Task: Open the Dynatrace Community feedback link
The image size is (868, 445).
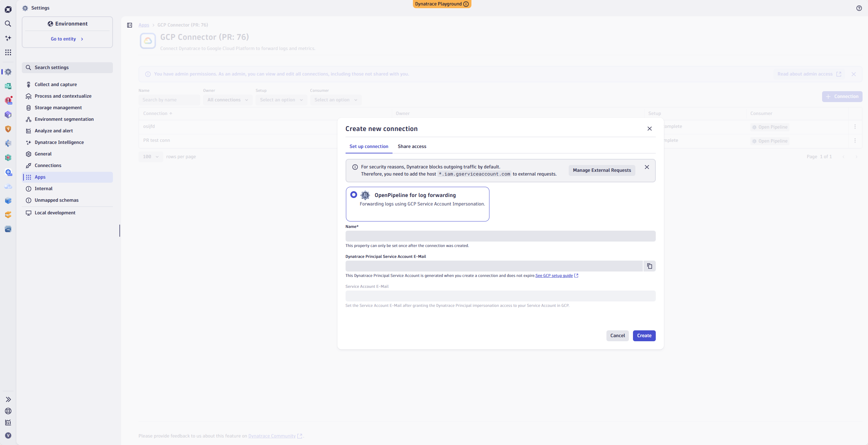Action: [275, 436]
